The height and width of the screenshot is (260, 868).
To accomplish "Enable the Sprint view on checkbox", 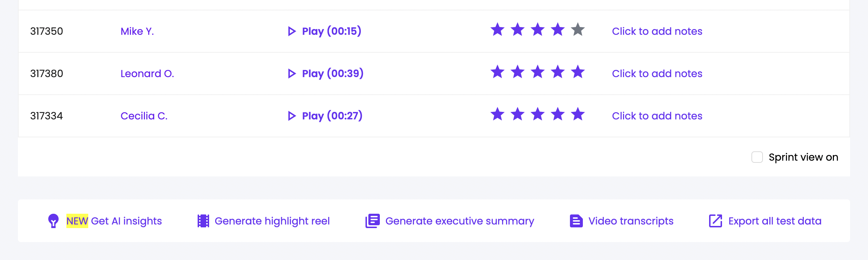I will pos(757,157).
